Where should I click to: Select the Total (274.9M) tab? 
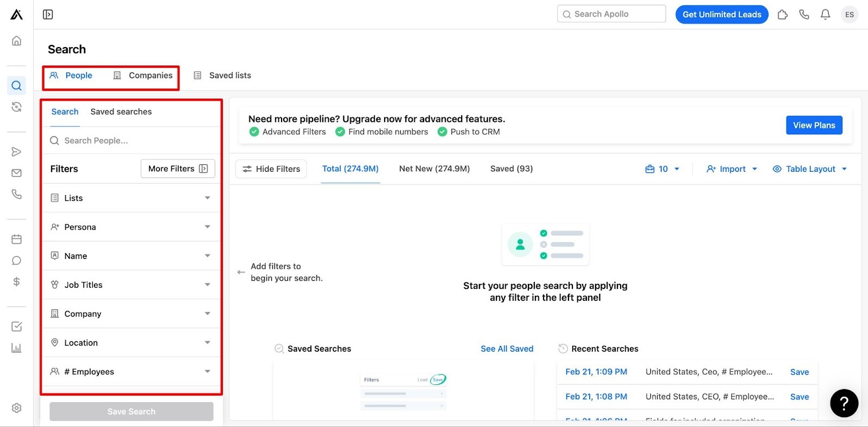pos(350,169)
